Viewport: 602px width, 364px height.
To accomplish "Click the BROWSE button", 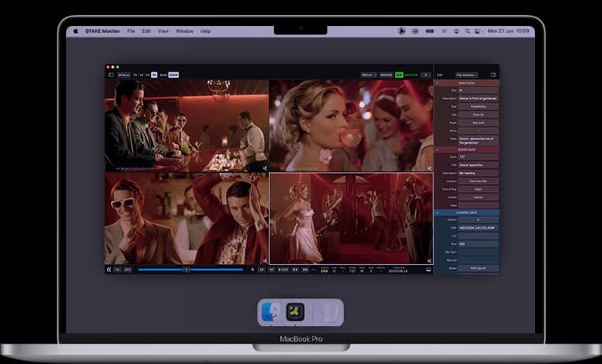I will (x=386, y=75).
